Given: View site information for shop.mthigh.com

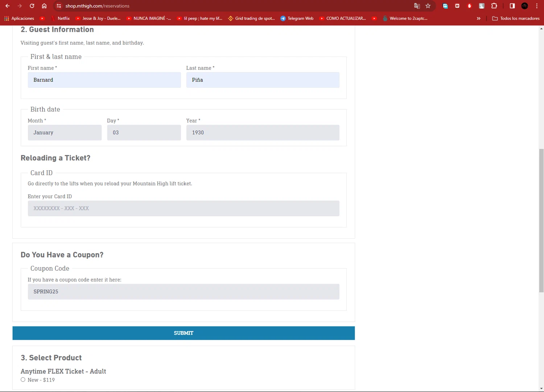Looking at the screenshot, I should point(59,6).
